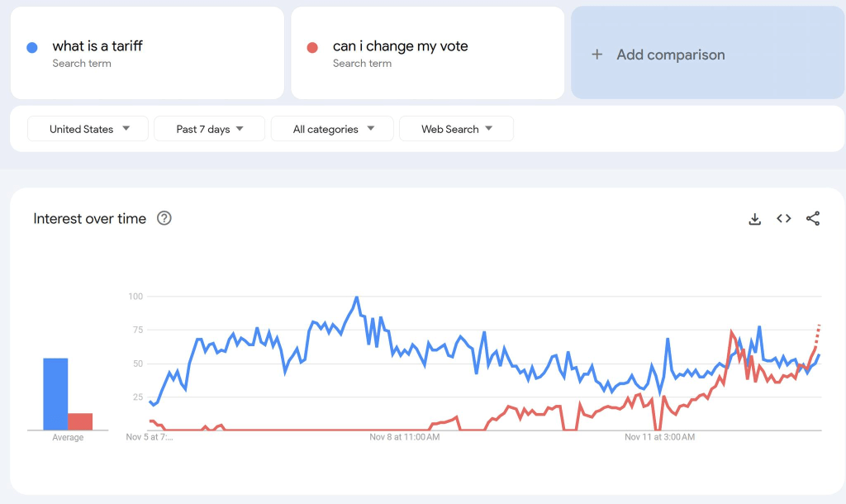
Task: Expand the Web Search type dropdown
Action: (x=456, y=129)
